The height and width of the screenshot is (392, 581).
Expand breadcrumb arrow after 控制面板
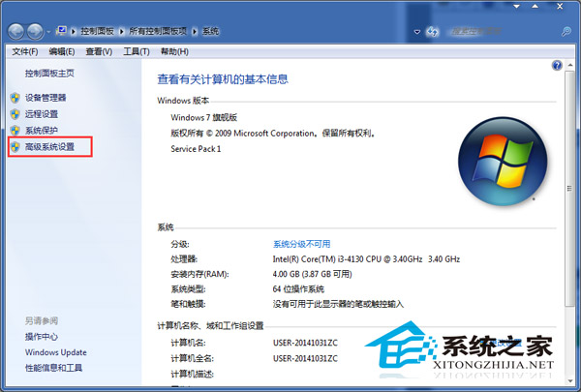pyautogui.click(x=123, y=31)
